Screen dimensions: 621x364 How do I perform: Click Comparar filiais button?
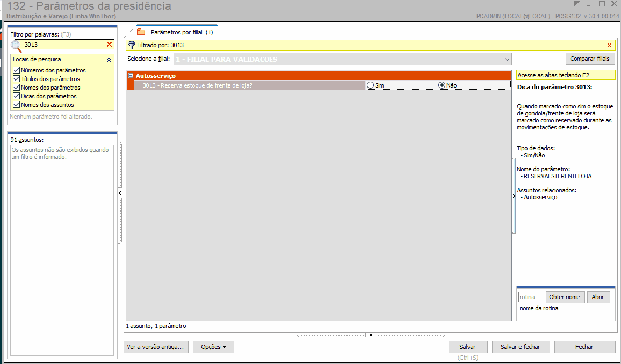[590, 59]
